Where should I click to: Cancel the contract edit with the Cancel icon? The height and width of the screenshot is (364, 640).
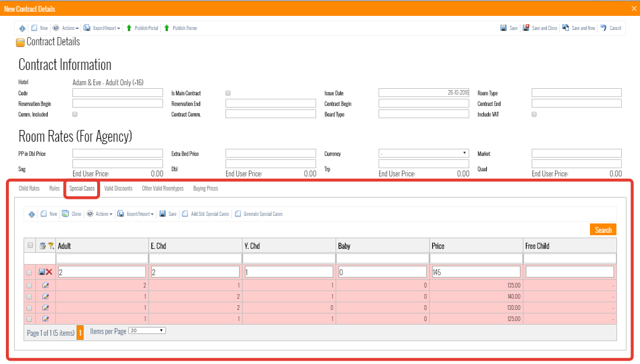tap(603, 28)
